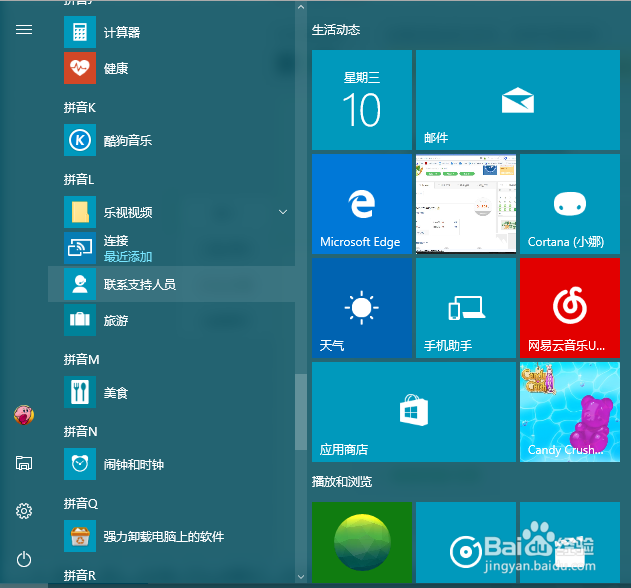Open the Mail (邮件) tile
Viewport: 631px width, 588px height.
[518, 100]
